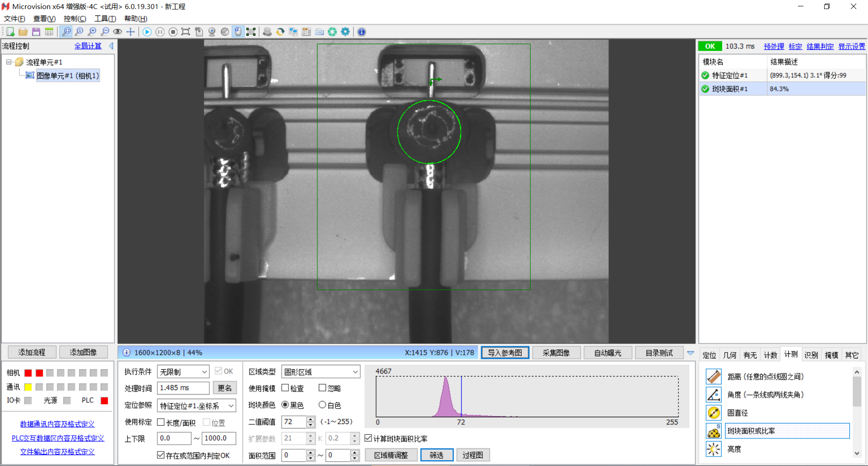Increase the first 面积范围 stepper value
The height and width of the screenshot is (466, 868).
point(311,452)
